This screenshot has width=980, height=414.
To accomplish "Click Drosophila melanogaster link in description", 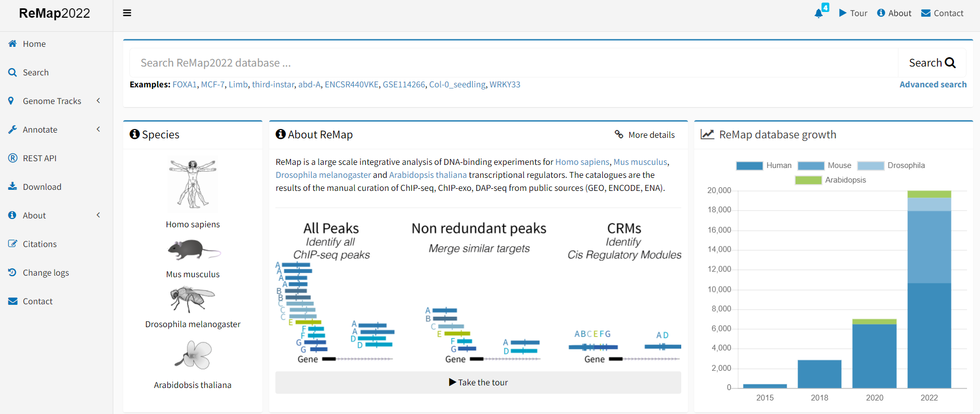I will click(x=323, y=175).
